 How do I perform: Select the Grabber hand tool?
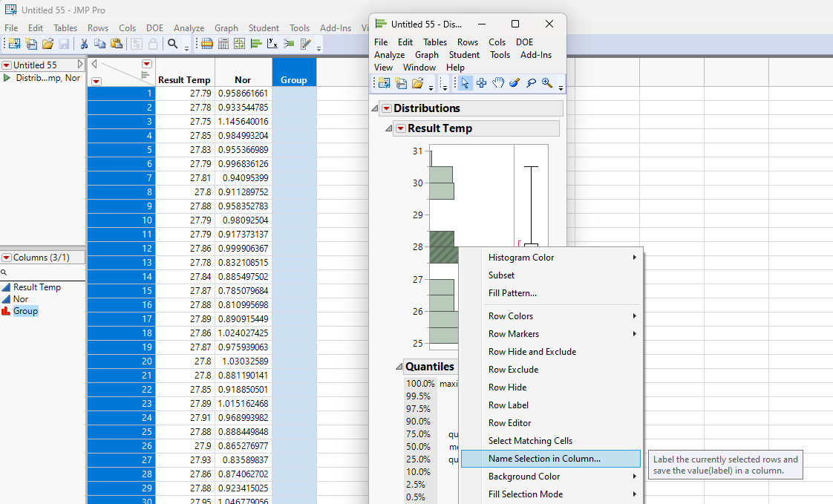(498, 83)
